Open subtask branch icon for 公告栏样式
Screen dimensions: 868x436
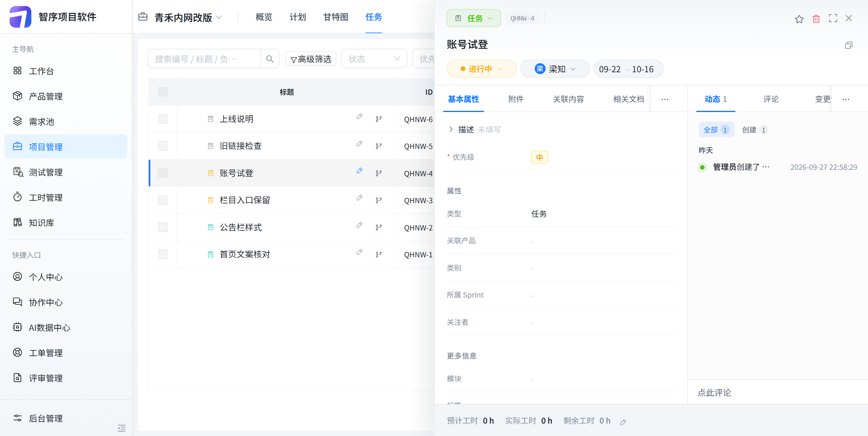click(379, 228)
